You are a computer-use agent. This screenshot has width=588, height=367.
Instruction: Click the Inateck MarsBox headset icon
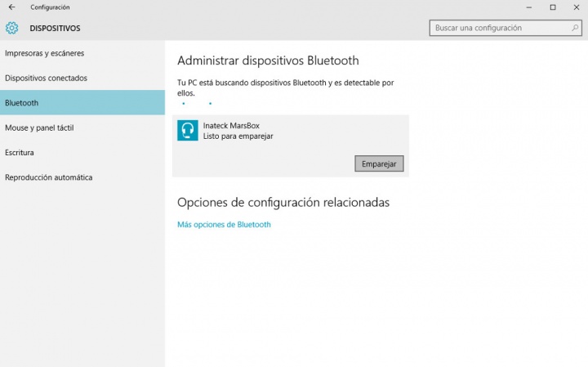click(188, 131)
